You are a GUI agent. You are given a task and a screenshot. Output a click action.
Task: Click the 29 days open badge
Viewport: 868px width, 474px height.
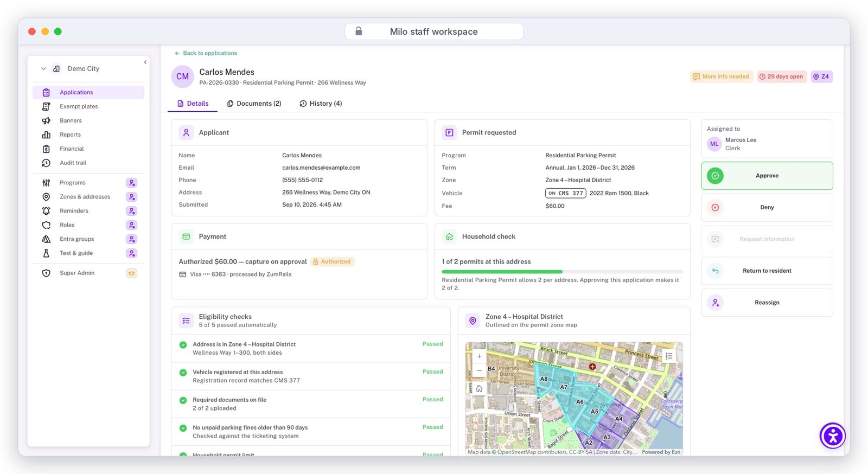pyautogui.click(x=782, y=76)
